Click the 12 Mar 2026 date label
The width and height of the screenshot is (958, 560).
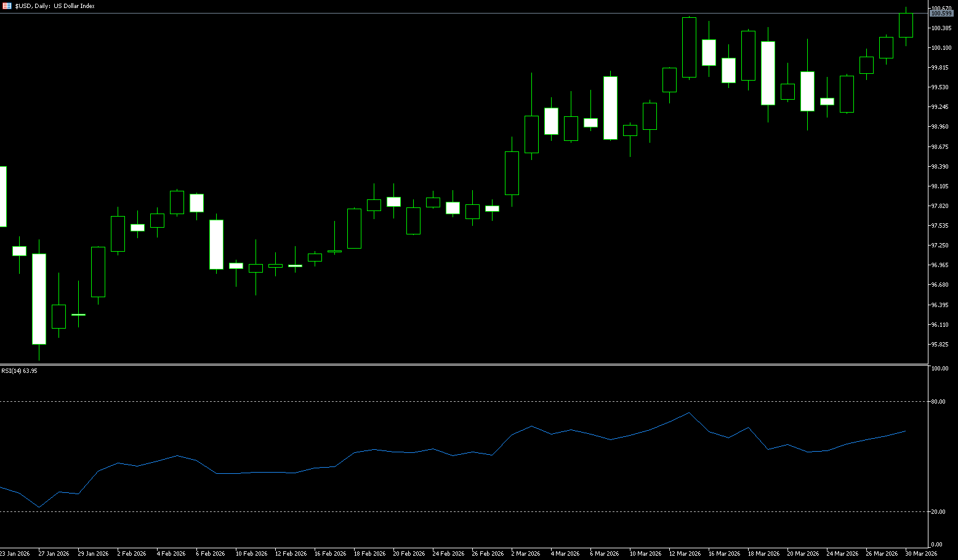coord(685,554)
